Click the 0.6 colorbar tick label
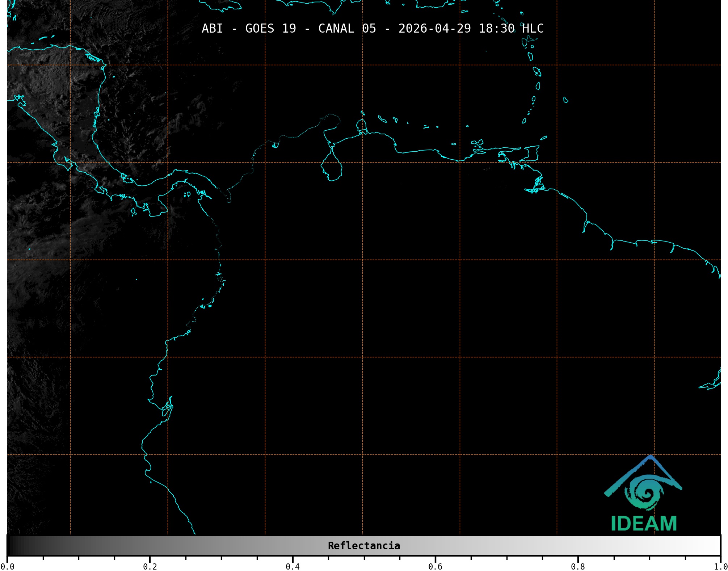The height and width of the screenshot is (571, 728). (x=435, y=567)
